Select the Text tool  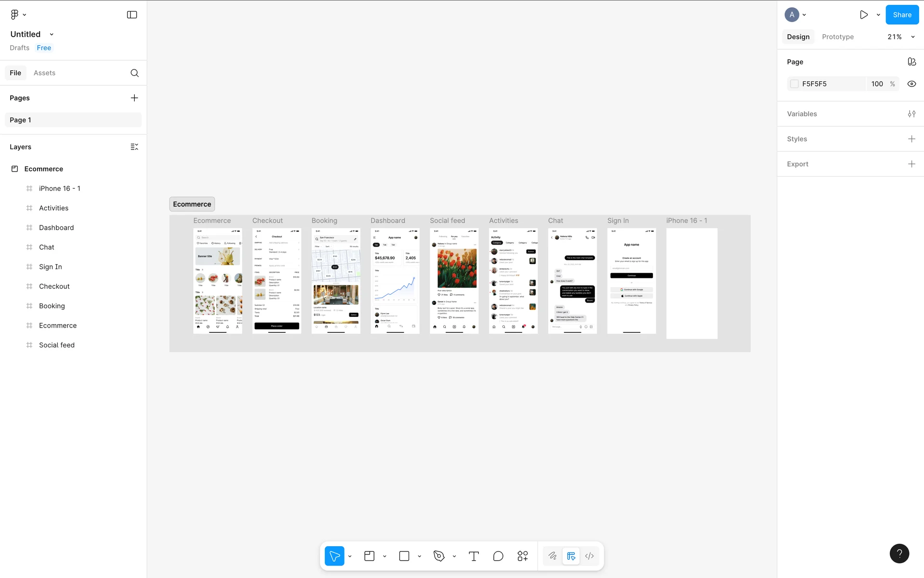(474, 556)
